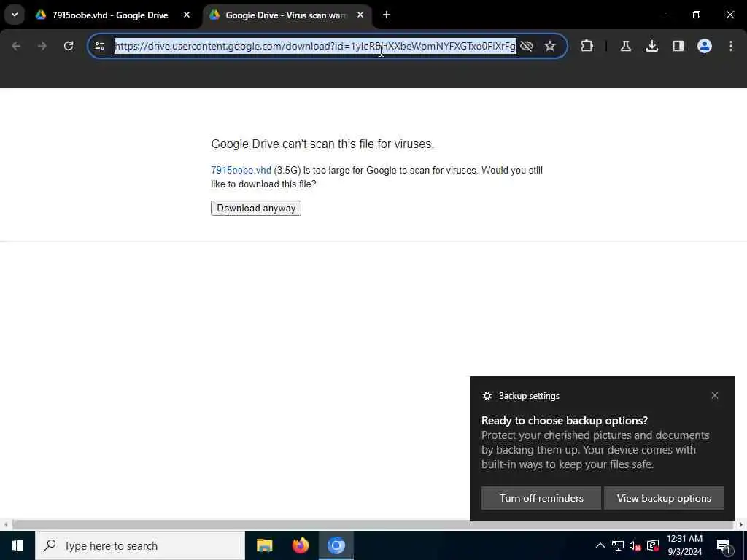Show Chrome downloads list
The width and height of the screenshot is (747, 560).
pos(652,46)
